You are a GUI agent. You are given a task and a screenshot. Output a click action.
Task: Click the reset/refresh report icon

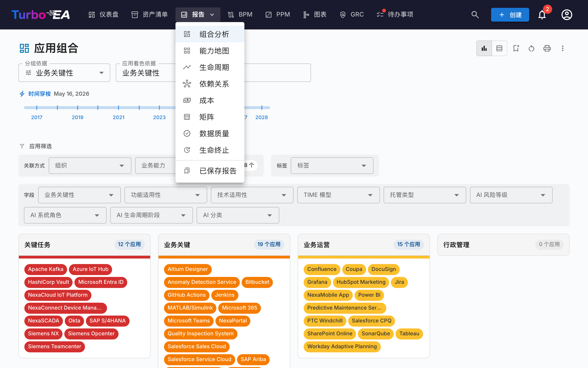pos(531,48)
